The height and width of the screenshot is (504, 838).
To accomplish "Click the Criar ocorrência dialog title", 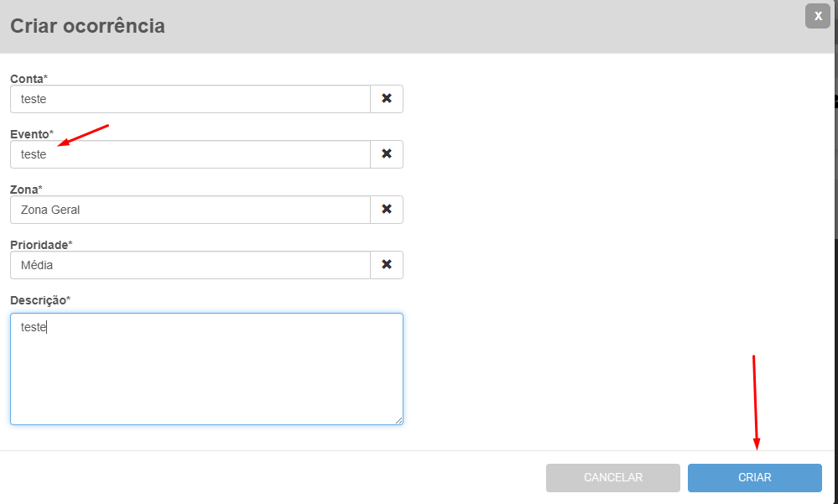I will [x=87, y=26].
